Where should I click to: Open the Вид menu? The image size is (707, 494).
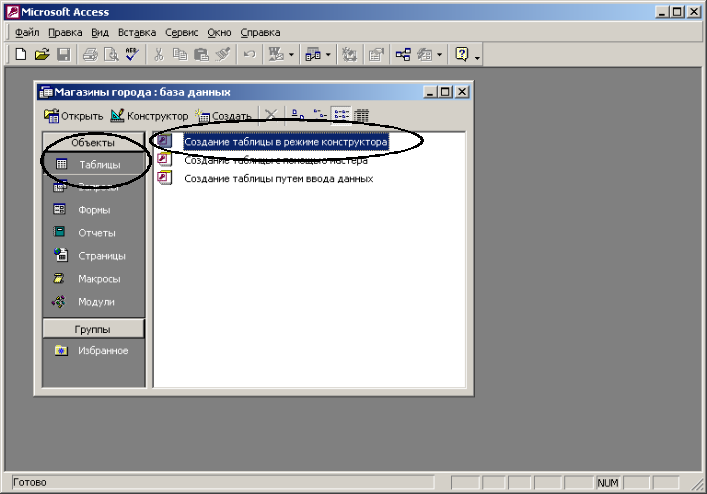100,32
